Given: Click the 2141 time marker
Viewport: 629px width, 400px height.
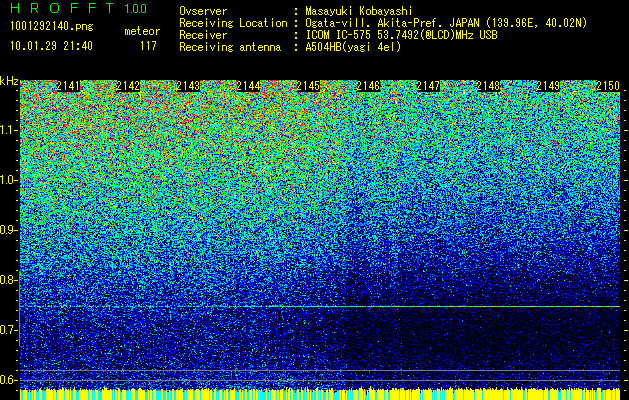Looking at the screenshot, I should tap(68, 85).
